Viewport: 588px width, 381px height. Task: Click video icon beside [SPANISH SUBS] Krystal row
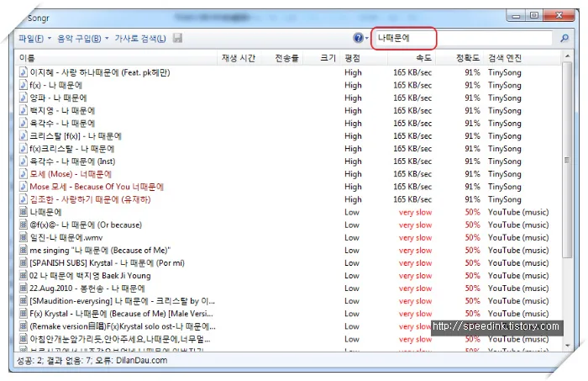coord(24,262)
